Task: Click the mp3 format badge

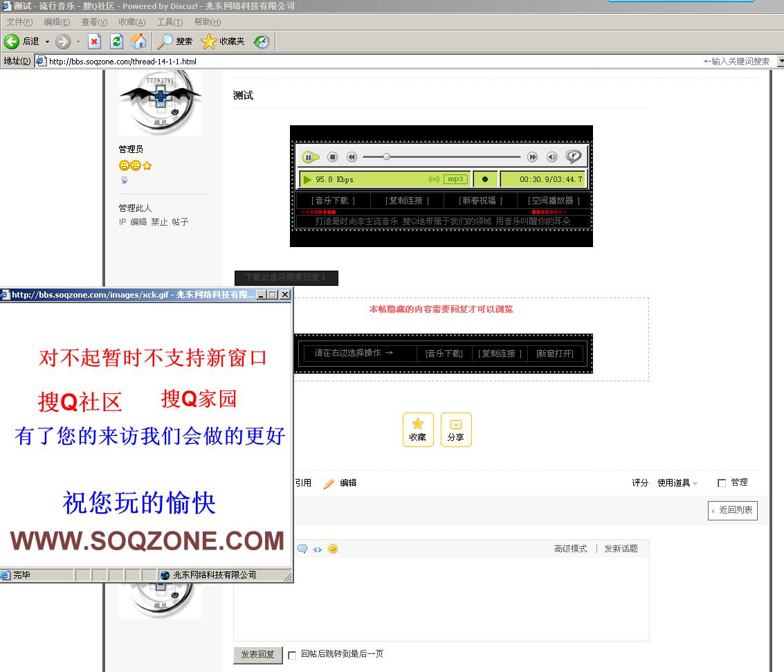Action: pyautogui.click(x=455, y=179)
